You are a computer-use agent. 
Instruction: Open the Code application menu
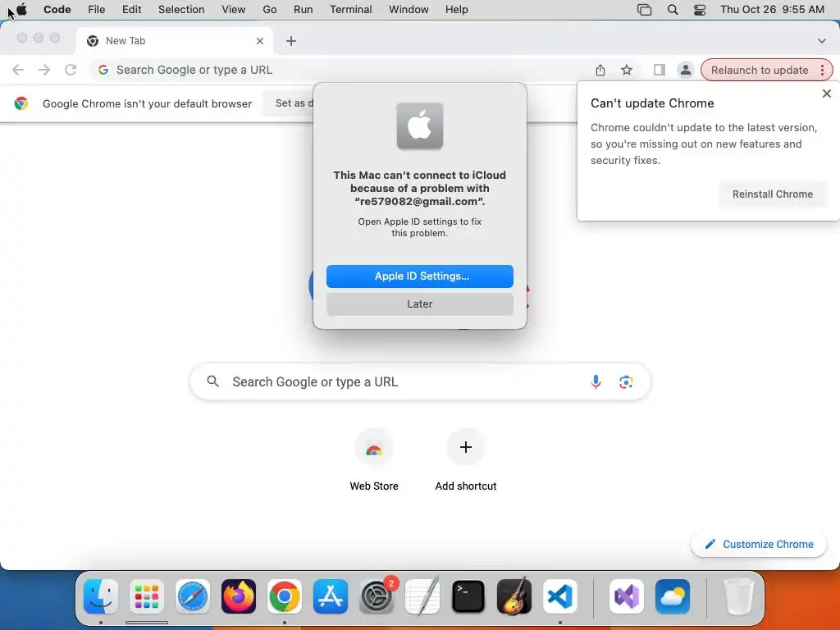[57, 10]
